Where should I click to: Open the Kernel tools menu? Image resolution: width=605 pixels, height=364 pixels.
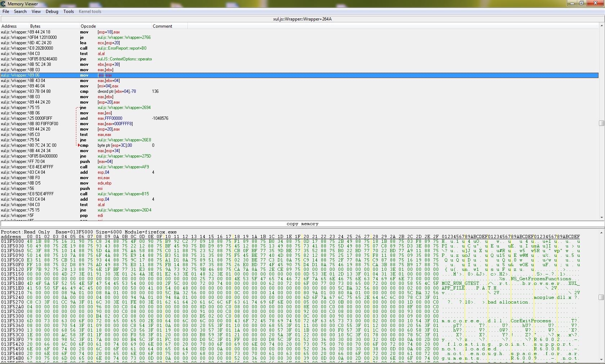coord(90,12)
